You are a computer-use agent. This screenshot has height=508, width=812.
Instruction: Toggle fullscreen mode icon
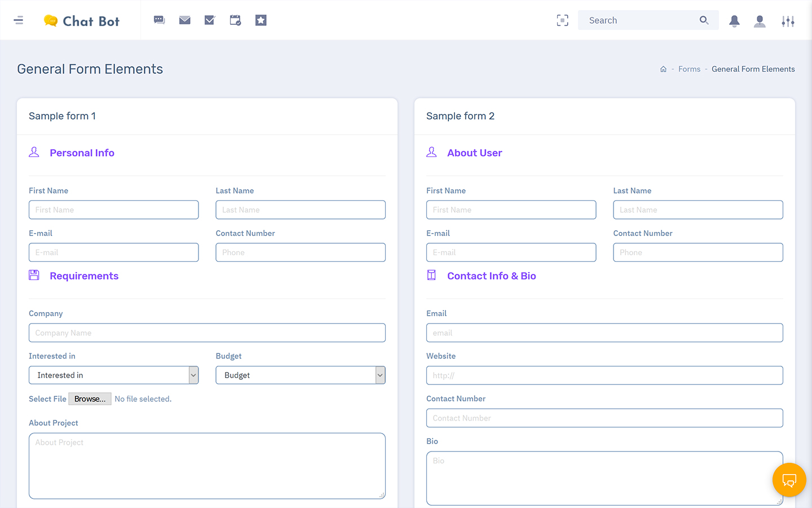point(562,20)
